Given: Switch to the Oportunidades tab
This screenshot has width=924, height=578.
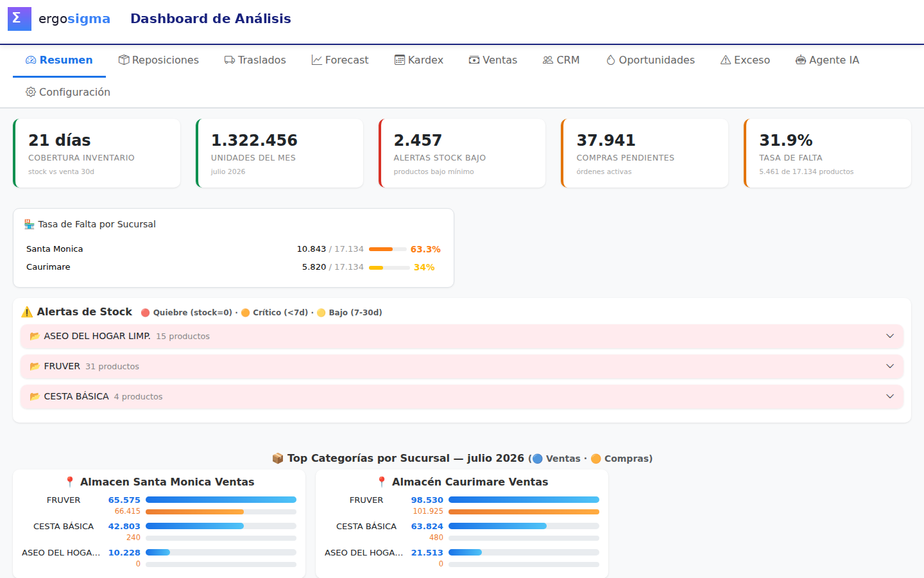Looking at the screenshot, I should pyautogui.click(x=651, y=60).
